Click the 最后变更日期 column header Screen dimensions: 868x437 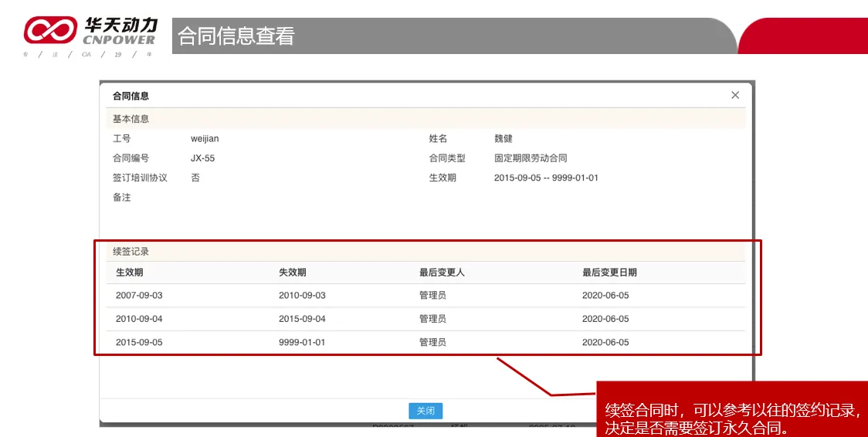[609, 273]
